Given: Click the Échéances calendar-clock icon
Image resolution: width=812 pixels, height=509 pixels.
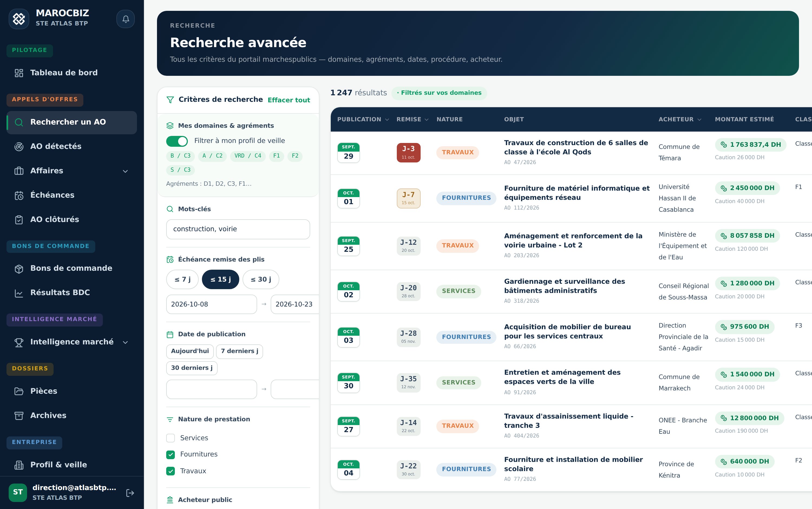Looking at the screenshot, I should click(x=19, y=195).
